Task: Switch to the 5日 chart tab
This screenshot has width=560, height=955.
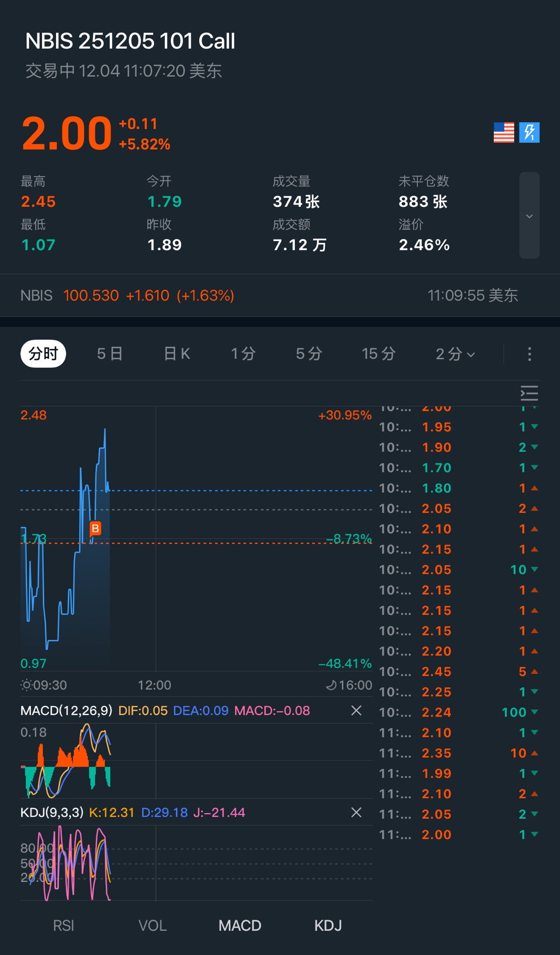Action: tap(110, 354)
